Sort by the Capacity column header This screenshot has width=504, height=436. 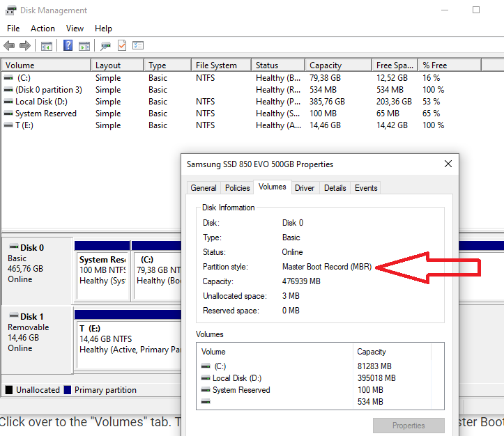[339, 65]
